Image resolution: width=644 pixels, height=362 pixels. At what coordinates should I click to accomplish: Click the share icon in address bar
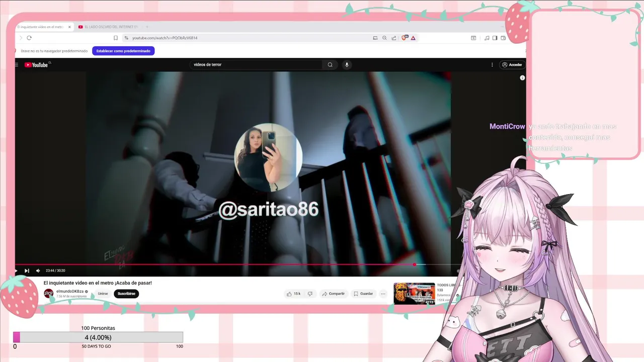tap(394, 38)
